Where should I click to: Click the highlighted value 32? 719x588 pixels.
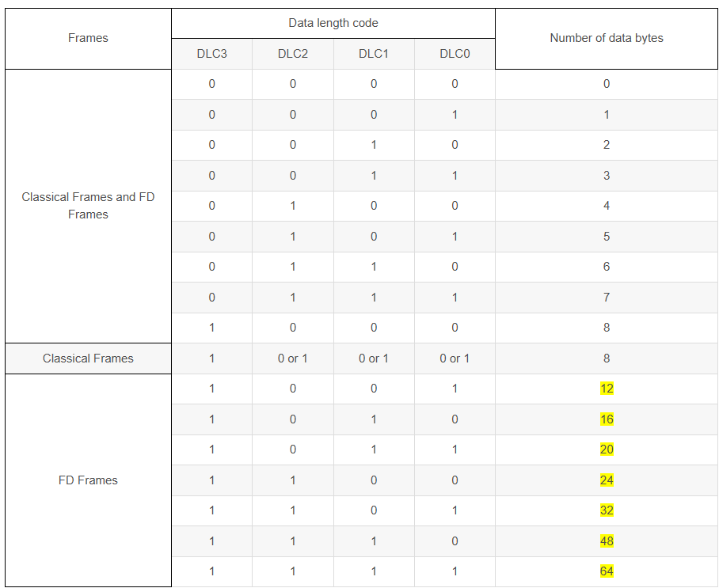pos(607,510)
